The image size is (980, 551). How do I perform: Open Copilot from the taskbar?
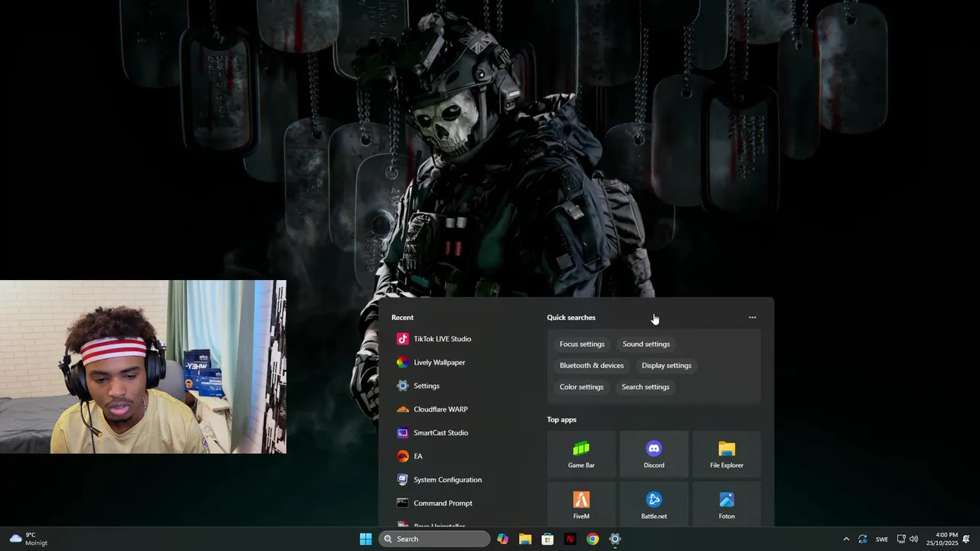502,539
